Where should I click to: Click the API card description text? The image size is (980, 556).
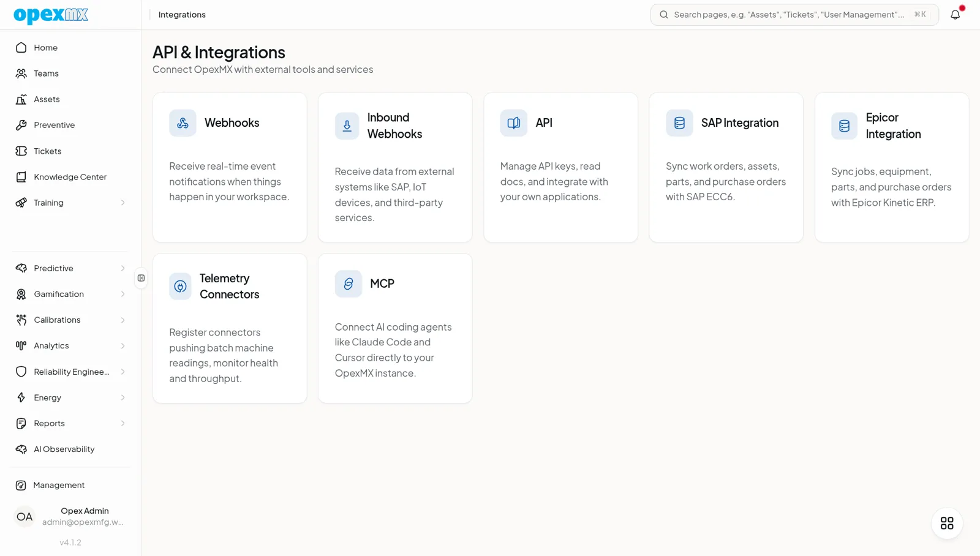(x=554, y=182)
